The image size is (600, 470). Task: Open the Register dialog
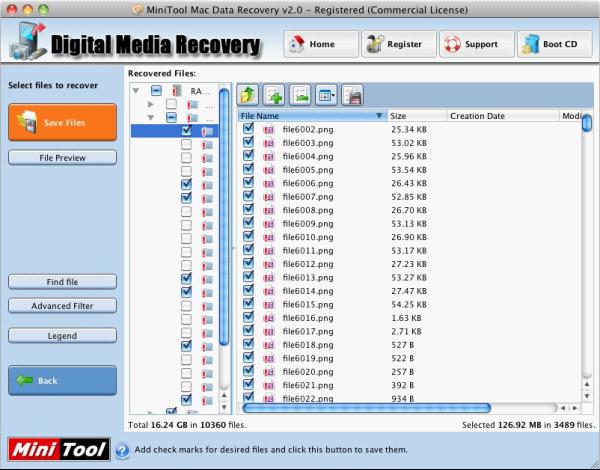point(399,44)
